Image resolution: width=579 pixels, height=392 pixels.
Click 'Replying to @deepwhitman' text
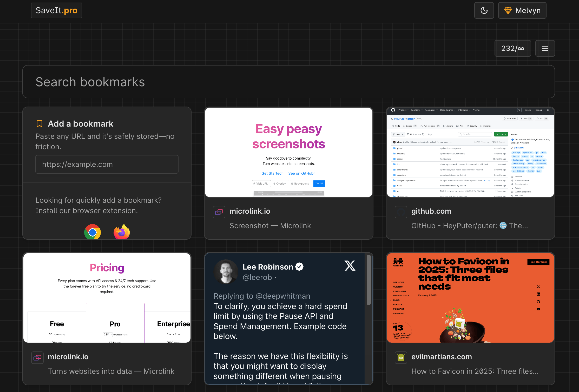point(262,296)
